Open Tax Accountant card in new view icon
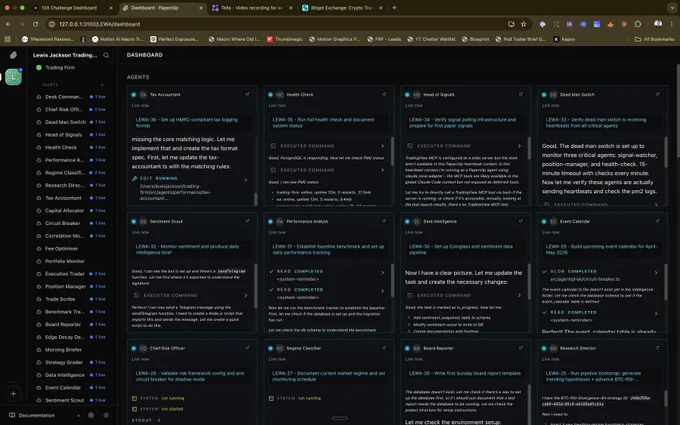This screenshot has width=680, height=425. click(x=247, y=94)
